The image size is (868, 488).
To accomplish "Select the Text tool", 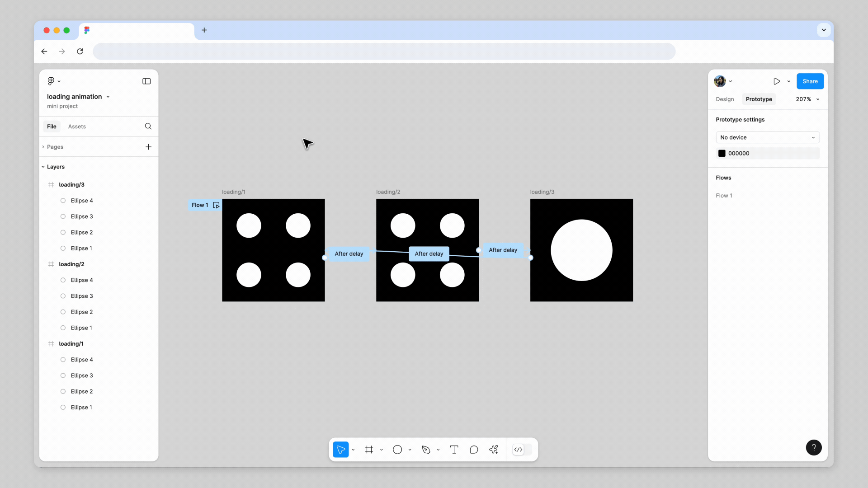I will (x=454, y=450).
